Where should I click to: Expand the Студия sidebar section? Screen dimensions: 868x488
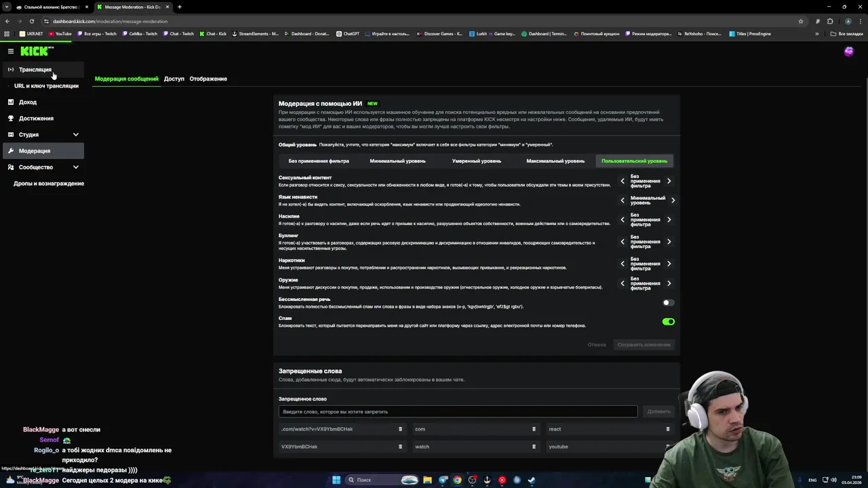[75, 135]
